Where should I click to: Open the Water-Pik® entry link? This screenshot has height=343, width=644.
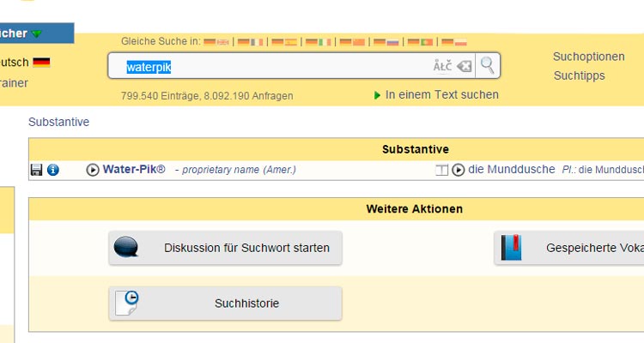[134, 169]
